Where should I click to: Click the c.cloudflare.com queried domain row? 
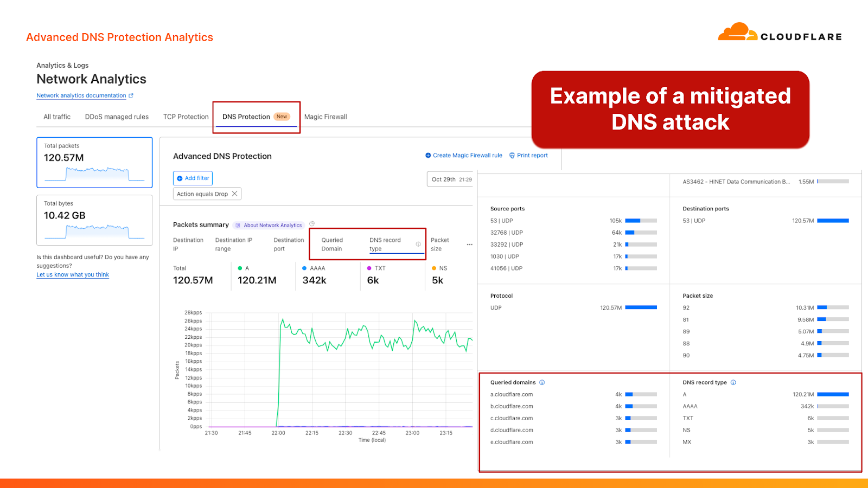pos(573,419)
